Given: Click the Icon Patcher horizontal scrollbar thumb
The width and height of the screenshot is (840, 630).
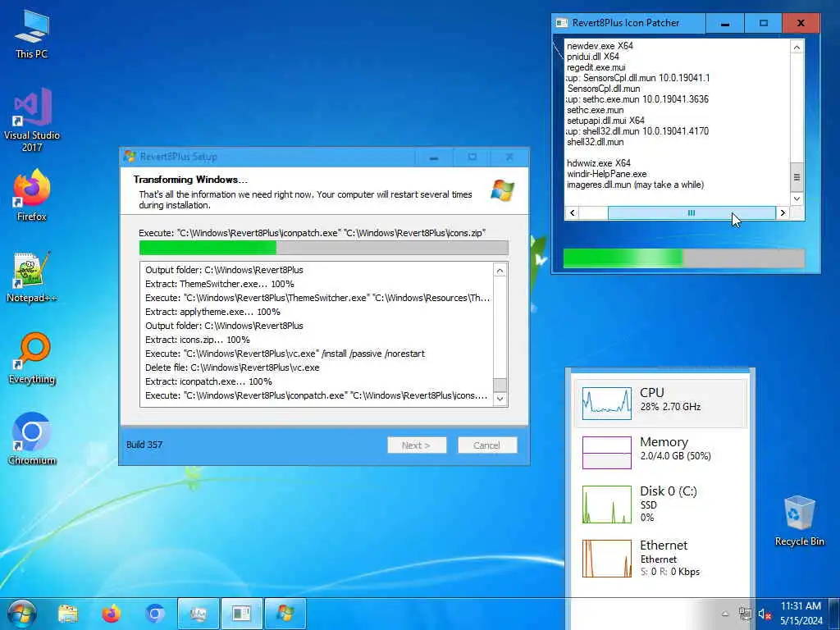Looking at the screenshot, I should (691, 212).
